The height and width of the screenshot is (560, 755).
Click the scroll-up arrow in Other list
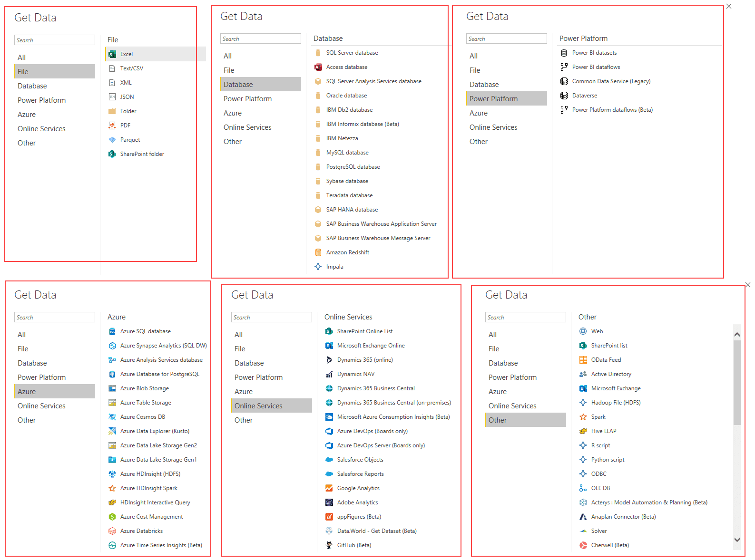pyautogui.click(x=737, y=334)
